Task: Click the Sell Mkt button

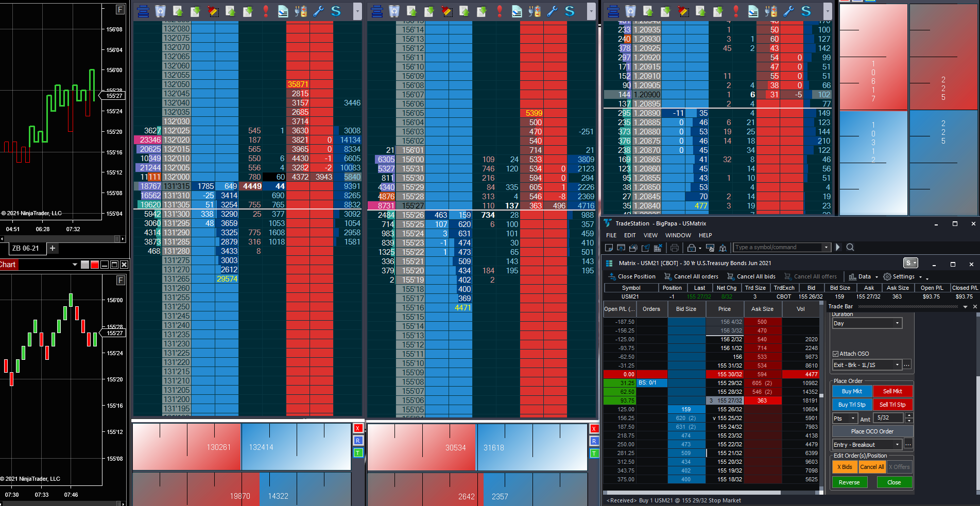Action: (x=892, y=392)
